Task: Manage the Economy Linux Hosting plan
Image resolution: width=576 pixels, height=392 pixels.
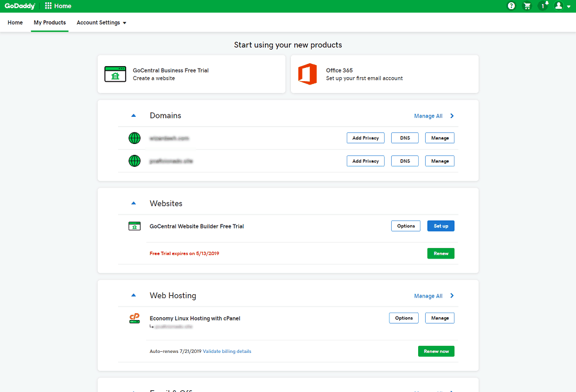Action: [x=439, y=318]
